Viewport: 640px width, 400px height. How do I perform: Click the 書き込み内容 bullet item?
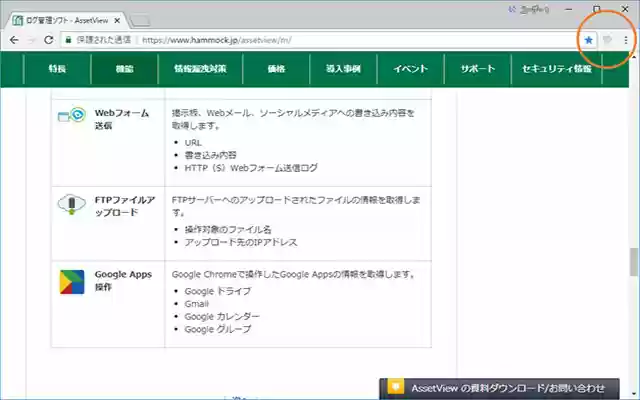tap(211, 155)
